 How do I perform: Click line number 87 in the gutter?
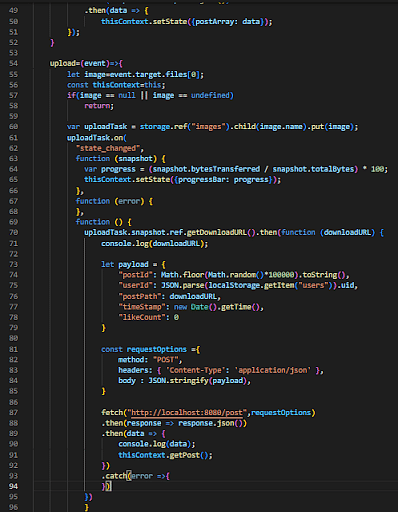tap(13, 413)
